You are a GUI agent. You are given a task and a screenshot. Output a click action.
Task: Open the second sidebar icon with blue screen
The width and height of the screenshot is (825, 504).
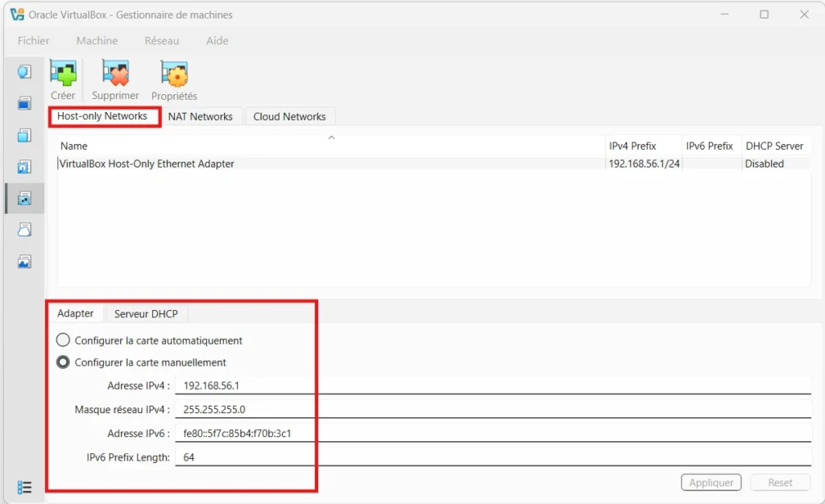click(x=24, y=103)
